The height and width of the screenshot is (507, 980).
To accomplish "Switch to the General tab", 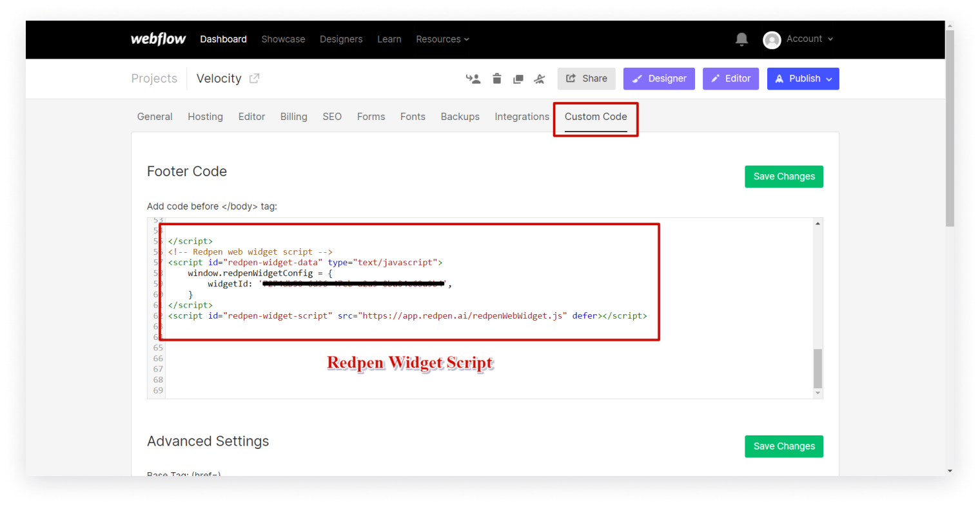I will (x=155, y=117).
